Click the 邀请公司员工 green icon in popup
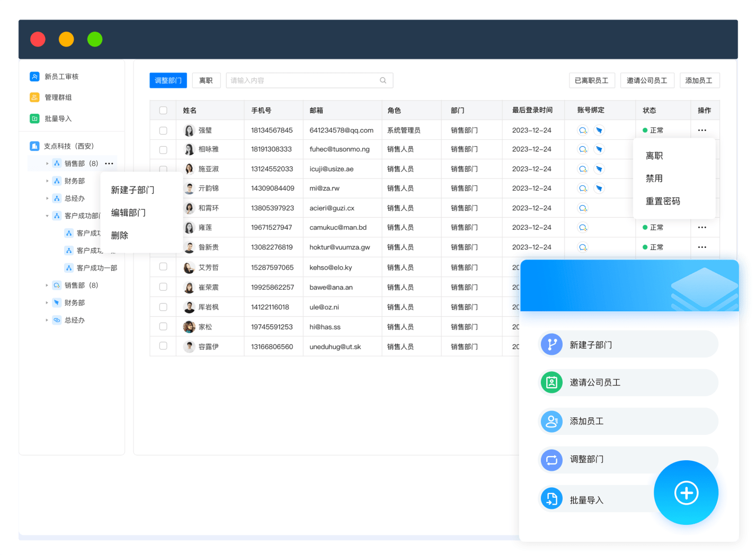This screenshot has height=555, width=756. tap(552, 382)
